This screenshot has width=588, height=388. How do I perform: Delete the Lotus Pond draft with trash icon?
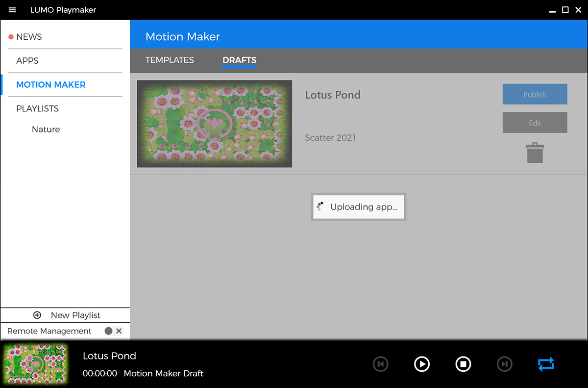(535, 153)
